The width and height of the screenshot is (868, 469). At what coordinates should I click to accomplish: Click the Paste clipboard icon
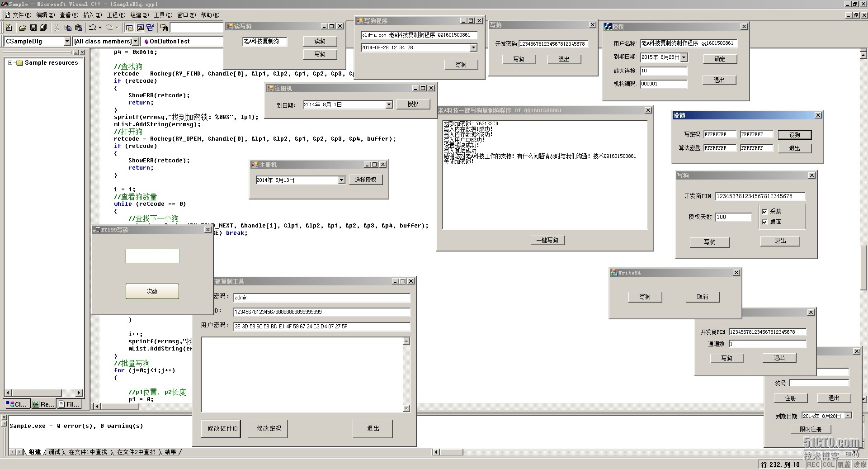click(x=78, y=28)
